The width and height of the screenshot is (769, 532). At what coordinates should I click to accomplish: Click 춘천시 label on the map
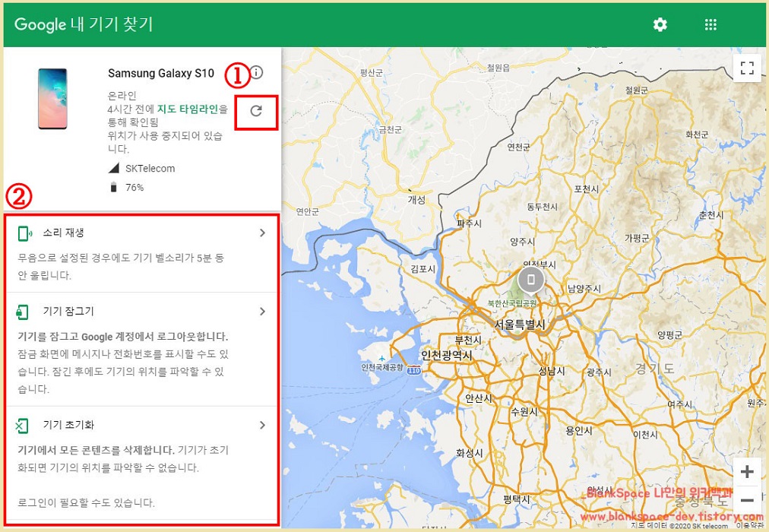[x=711, y=215]
